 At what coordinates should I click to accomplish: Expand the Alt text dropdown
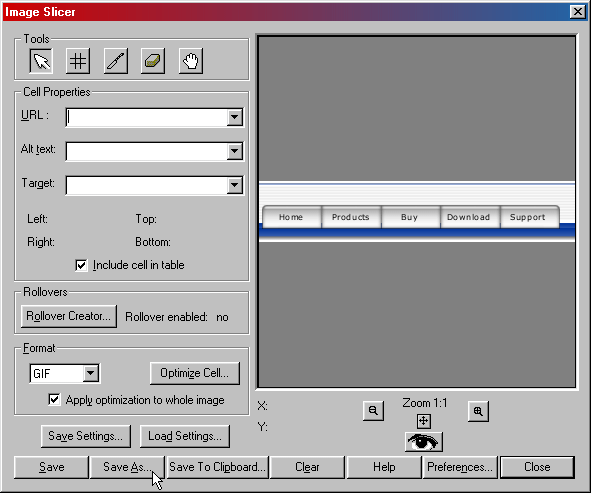pyautogui.click(x=234, y=151)
